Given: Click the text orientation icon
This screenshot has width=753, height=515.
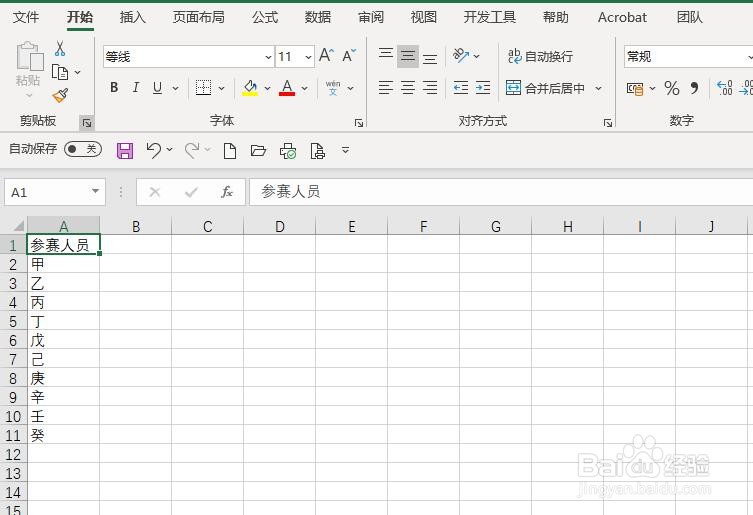Looking at the screenshot, I should (x=461, y=56).
